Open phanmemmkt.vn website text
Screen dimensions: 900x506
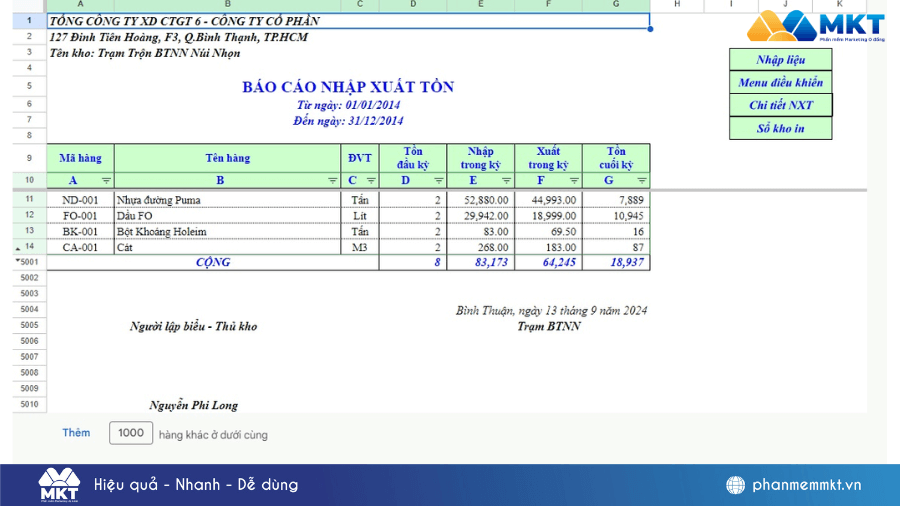click(x=806, y=485)
